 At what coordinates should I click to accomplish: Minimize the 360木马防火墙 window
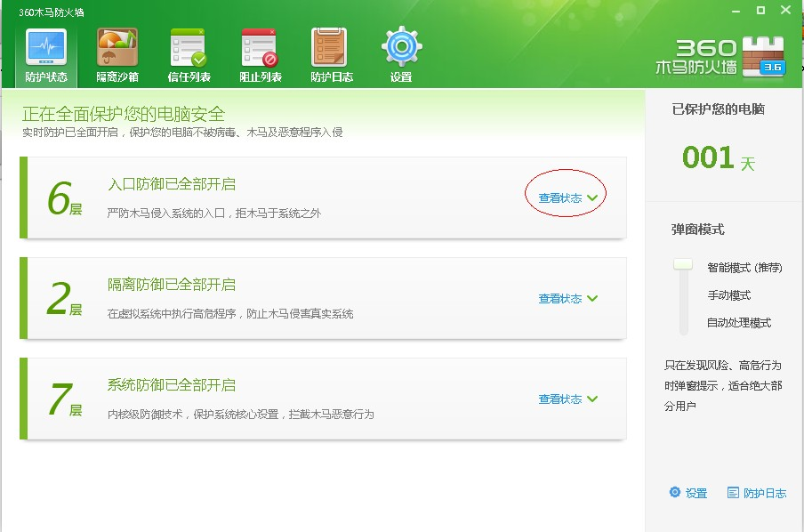(x=736, y=11)
